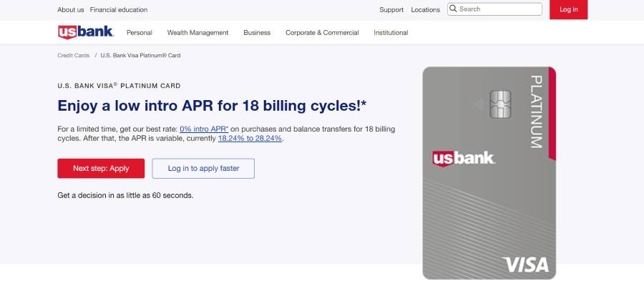Open Financial education link

click(x=119, y=10)
